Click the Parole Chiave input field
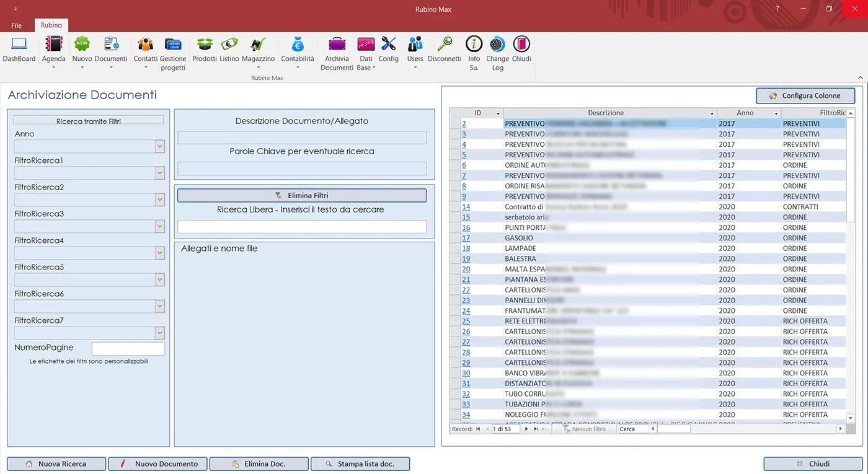 pos(302,168)
